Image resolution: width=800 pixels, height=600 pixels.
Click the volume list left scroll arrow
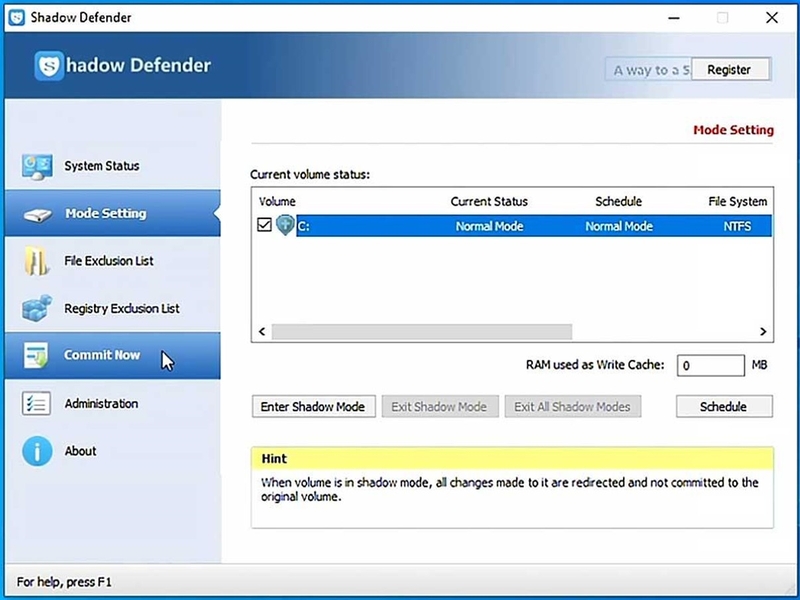pyautogui.click(x=262, y=332)
